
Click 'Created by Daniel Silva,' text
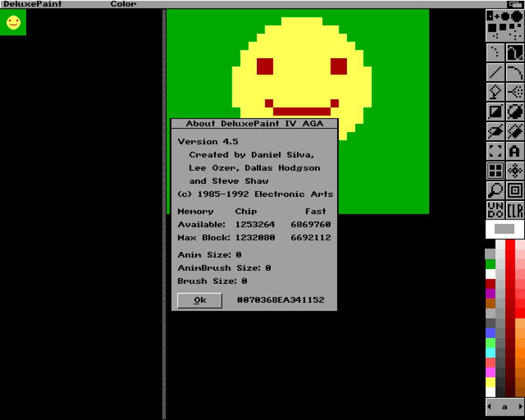[x=252, y=155]
